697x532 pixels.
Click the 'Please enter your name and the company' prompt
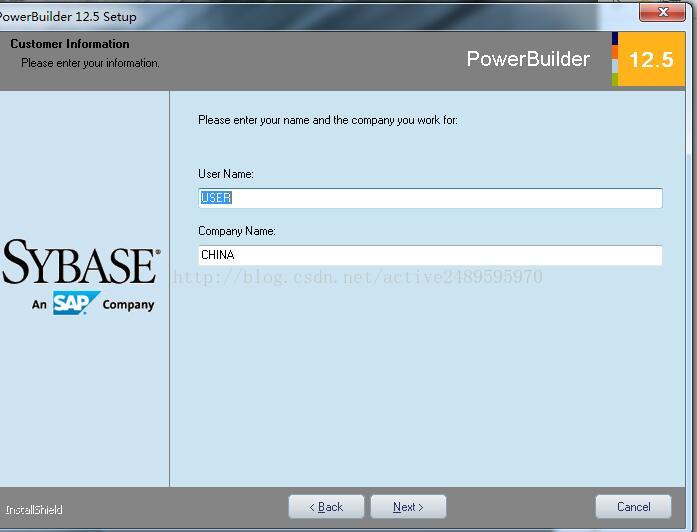click(x=328, y=120)
